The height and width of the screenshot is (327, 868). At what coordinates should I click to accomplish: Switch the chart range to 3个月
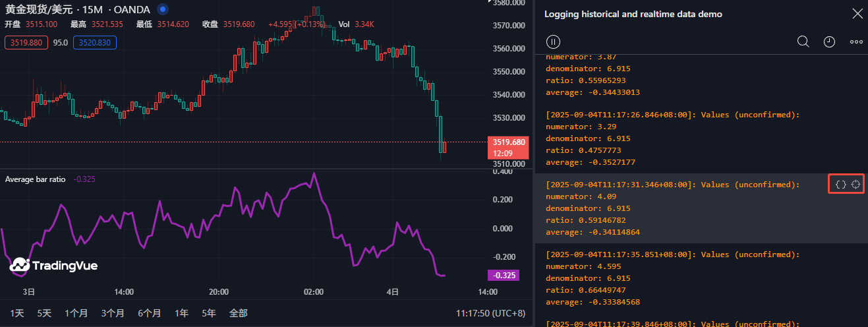[113, 313]
